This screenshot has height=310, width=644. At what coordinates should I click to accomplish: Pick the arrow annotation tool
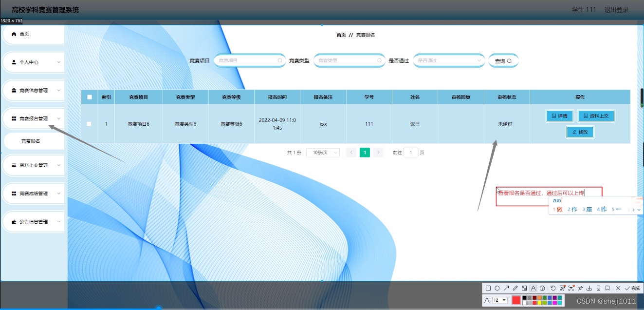(506, 288)
